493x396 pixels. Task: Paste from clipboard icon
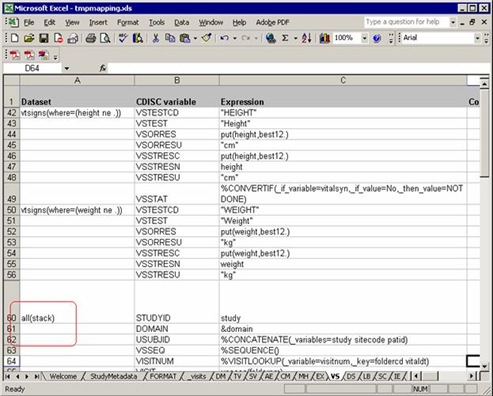tap(185, 38)
